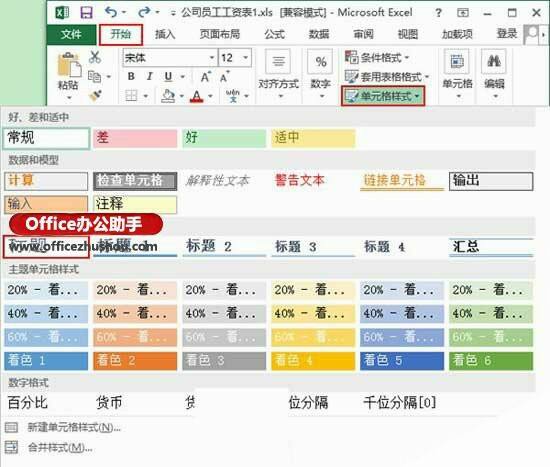Click the Font Color red A icon
The height and width of the screenshot is (467, 550).
click(196, 96)
